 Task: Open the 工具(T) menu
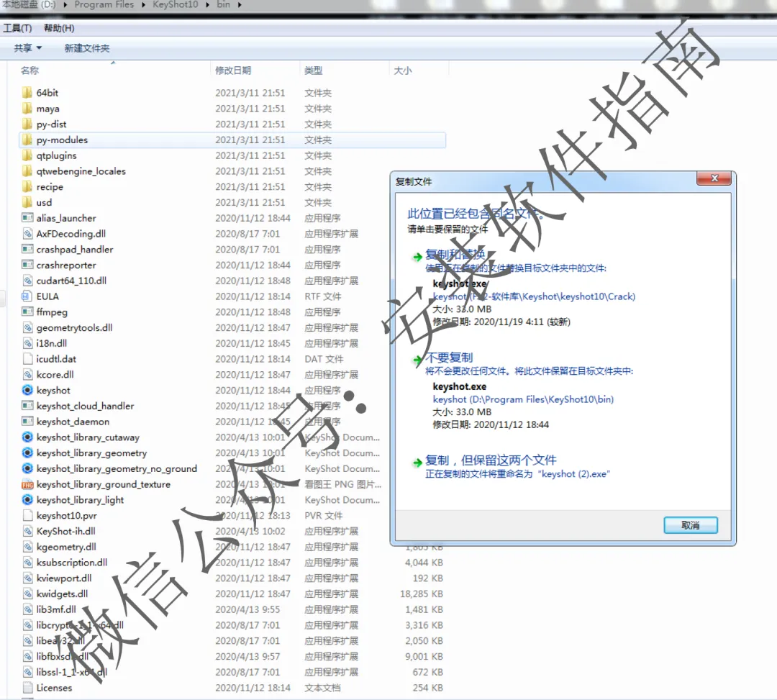17,28
